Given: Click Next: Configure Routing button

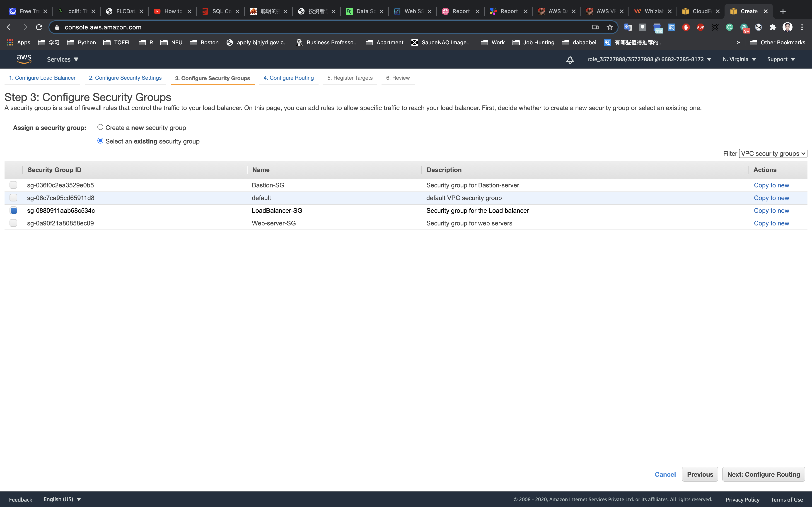Looking at the screenshot, I should pos(763,474).
